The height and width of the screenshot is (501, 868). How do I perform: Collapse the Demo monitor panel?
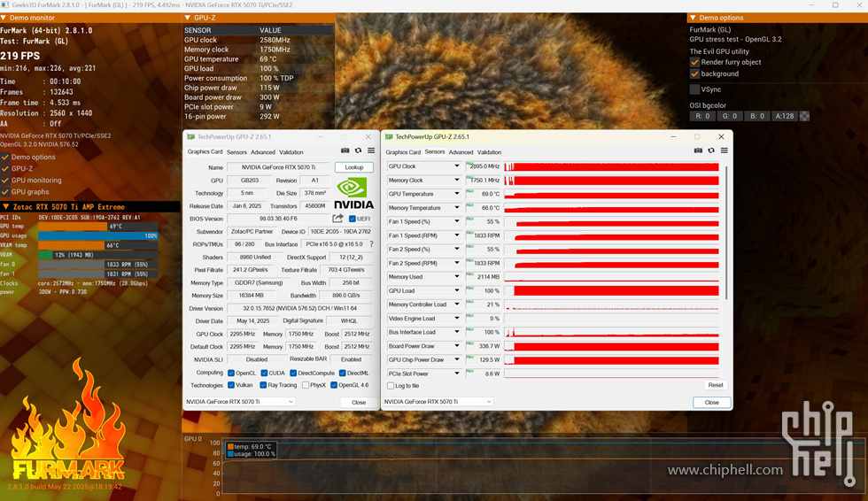pos(4,18)
